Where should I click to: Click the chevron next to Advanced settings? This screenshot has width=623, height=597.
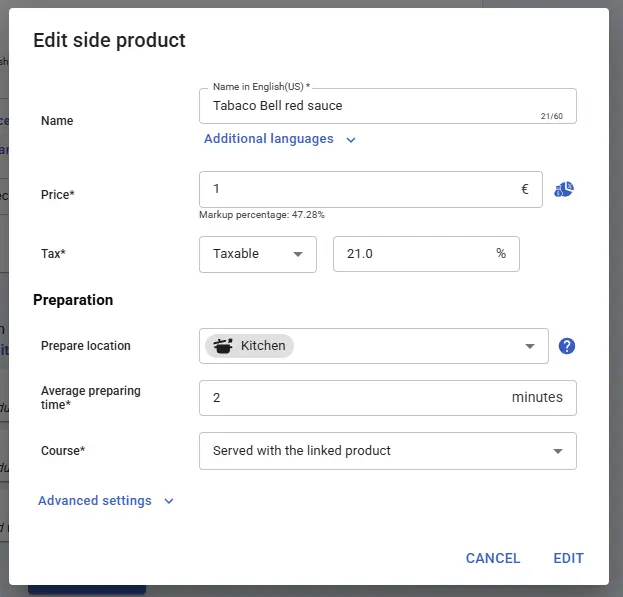169,501
